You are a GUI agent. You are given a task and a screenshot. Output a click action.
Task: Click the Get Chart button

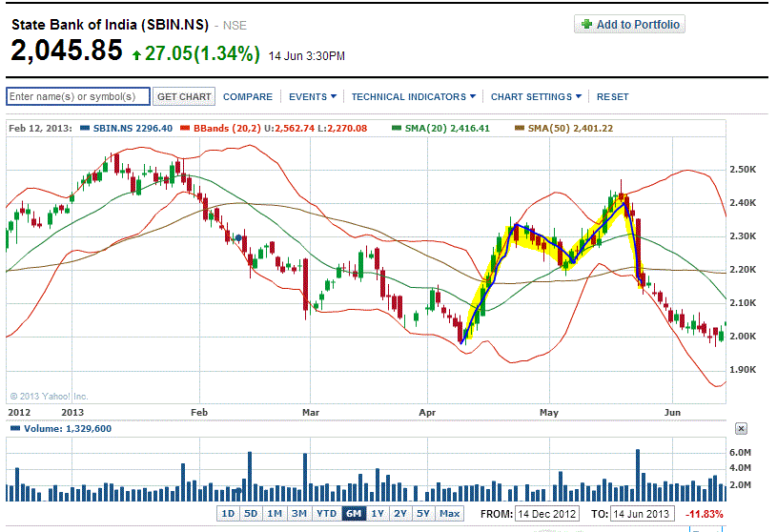pos(184,96)
